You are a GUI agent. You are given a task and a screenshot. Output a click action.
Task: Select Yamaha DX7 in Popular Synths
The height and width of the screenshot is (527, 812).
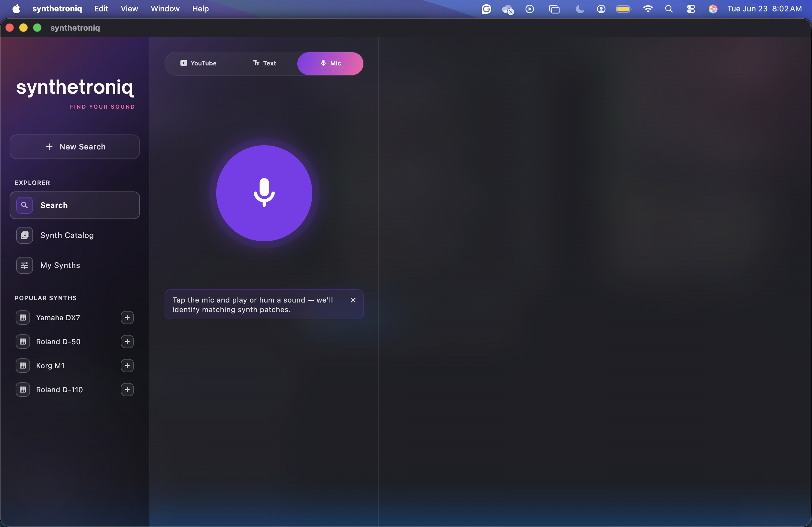coord(58,318)
